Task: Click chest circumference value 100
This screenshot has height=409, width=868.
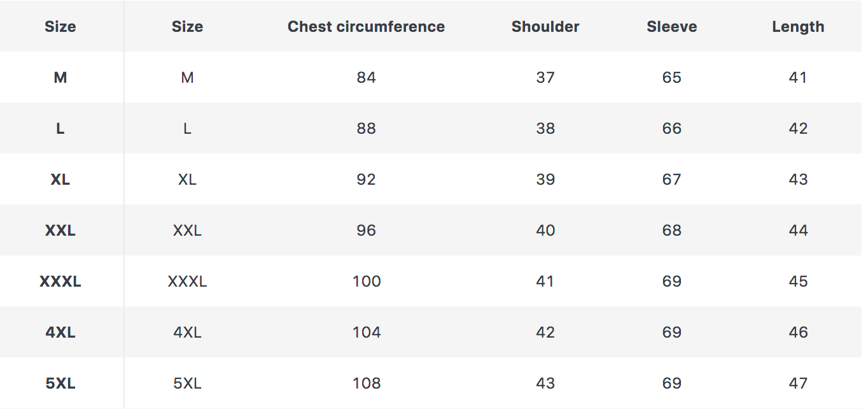Action: click(x=367, y=282)
